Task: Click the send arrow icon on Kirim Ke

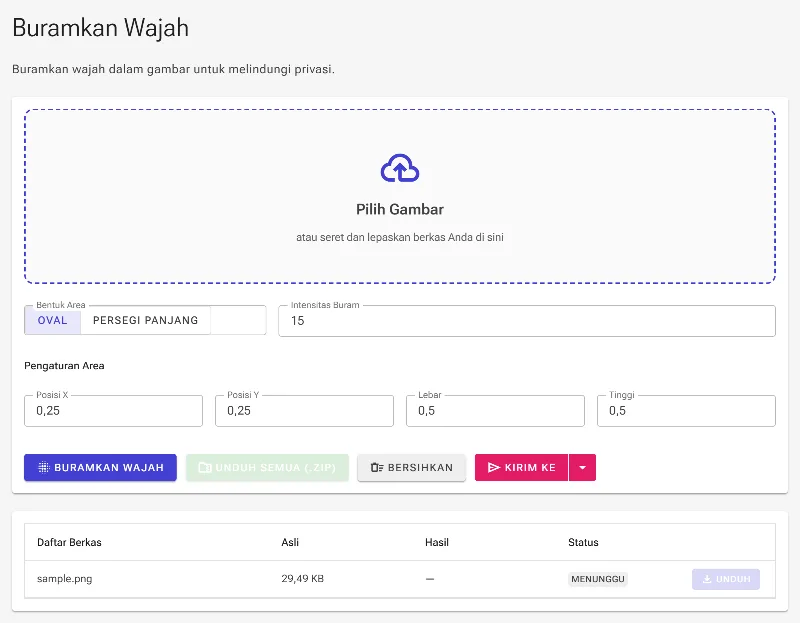Action: point(494,467)
